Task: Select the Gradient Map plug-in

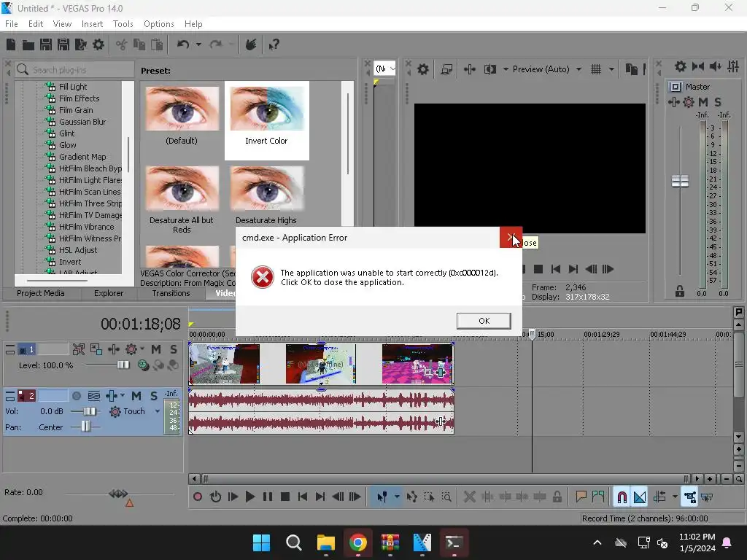Action: (82, 157)
